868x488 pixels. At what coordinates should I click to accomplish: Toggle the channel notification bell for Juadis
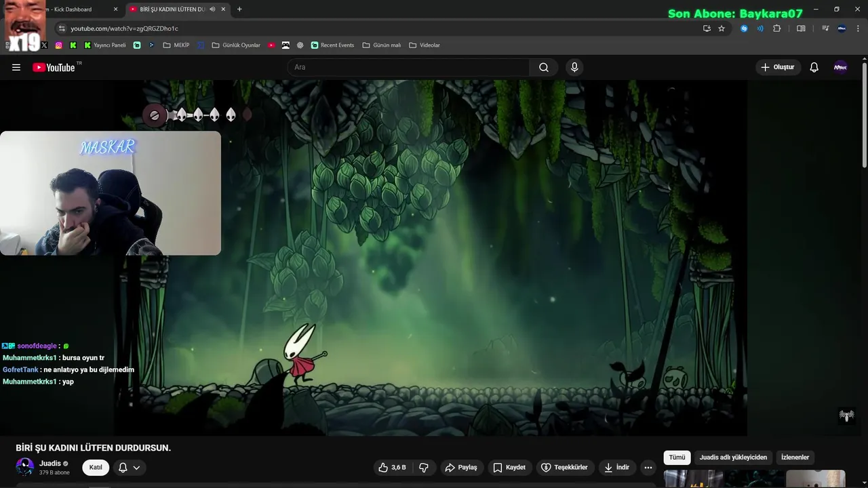(123, 468)
